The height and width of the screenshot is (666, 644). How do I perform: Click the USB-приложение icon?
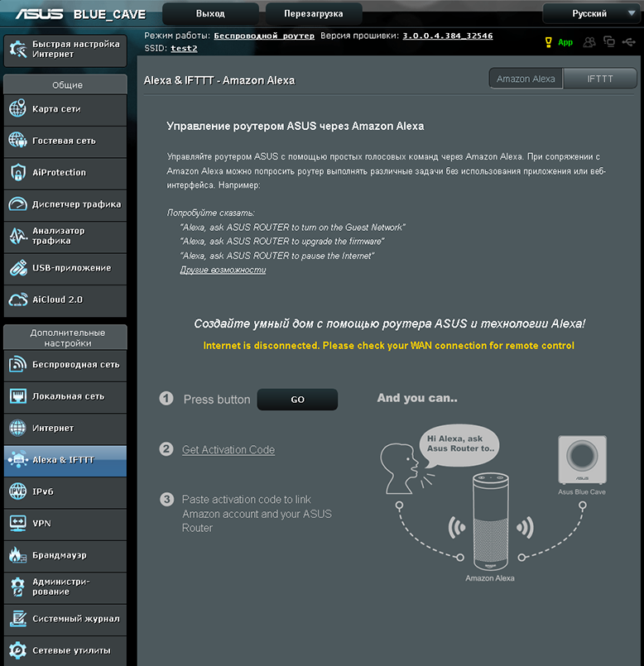pyautogui.click(x=18, y=268)
